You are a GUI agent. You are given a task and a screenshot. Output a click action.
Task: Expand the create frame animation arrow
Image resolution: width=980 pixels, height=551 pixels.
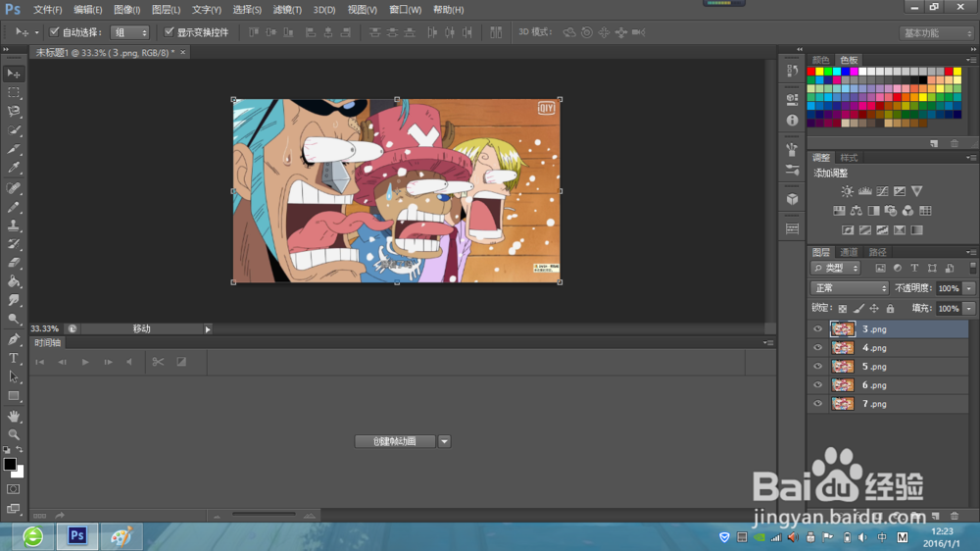444,441
